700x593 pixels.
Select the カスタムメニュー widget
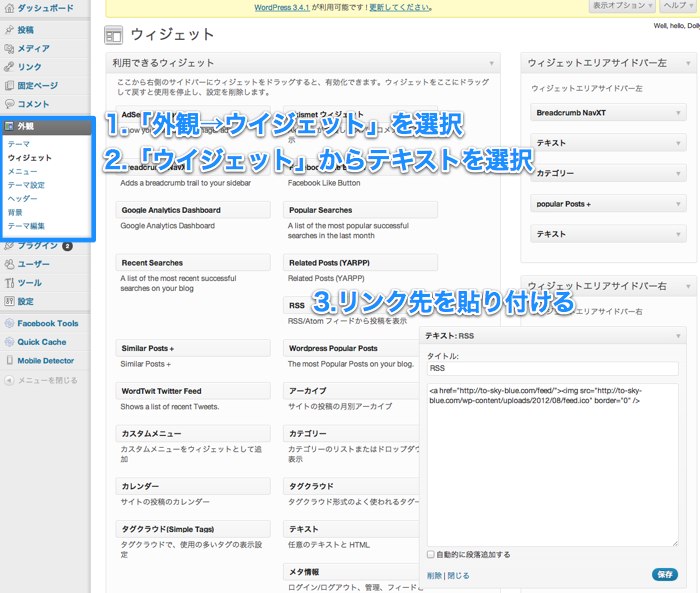click(193, 434)
